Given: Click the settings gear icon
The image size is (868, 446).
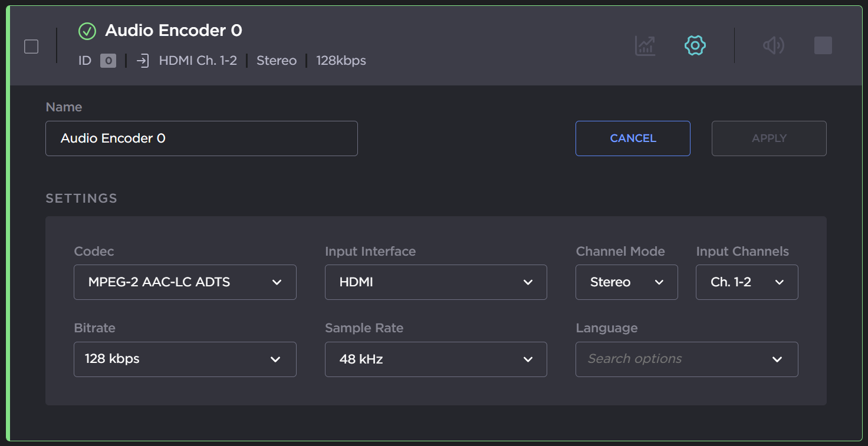Looking at the screenshot, I should 695,45.
